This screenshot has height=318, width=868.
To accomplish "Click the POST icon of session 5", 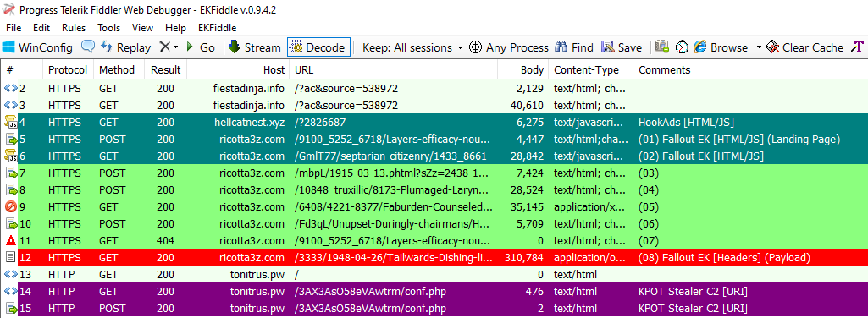I will pos(10,140).
